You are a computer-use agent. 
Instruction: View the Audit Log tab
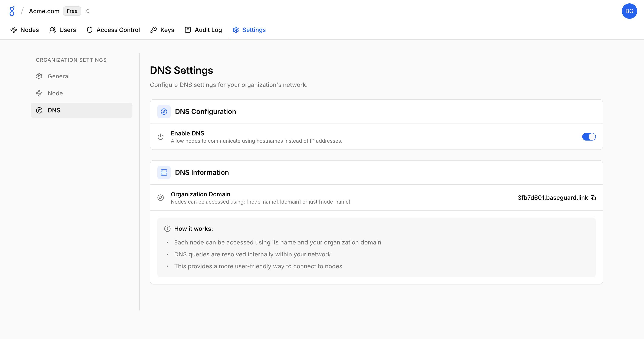point(203,30)
